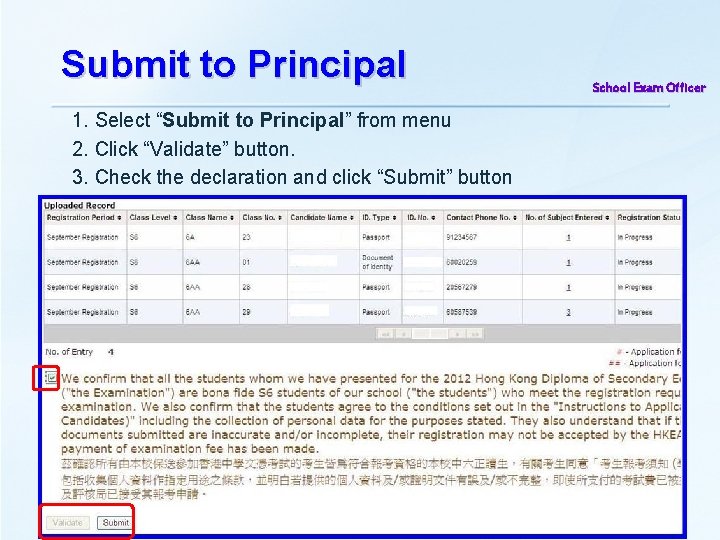Sort by Class Level column
This screenshot has width=720, height=540.
pos(153,217)
